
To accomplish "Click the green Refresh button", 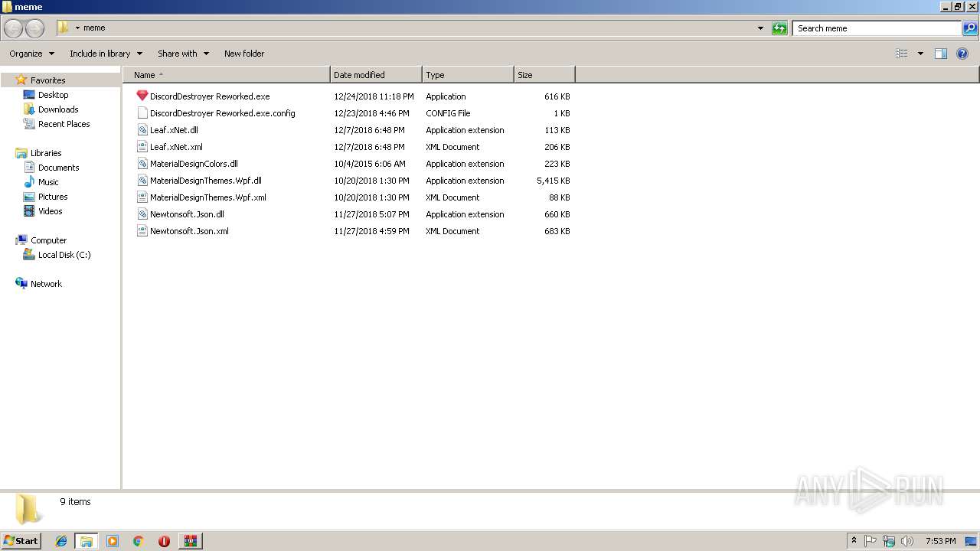I will [x=779, y=28].
